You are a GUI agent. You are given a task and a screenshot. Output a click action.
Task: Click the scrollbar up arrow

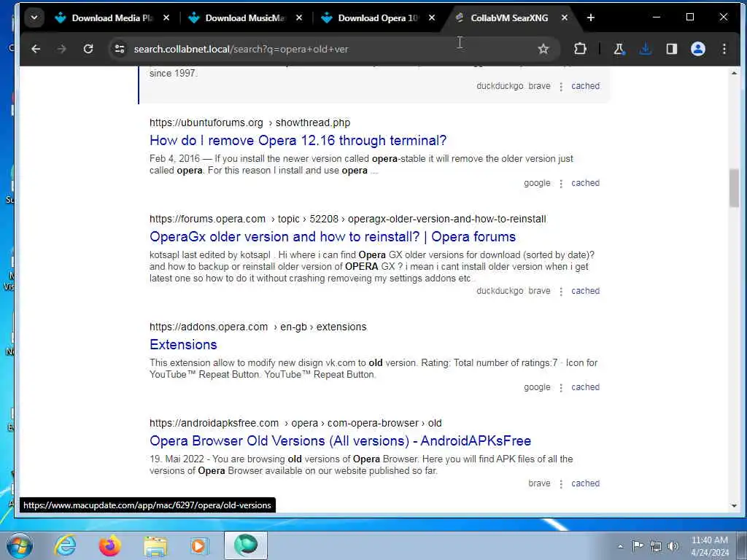[734, 73]
